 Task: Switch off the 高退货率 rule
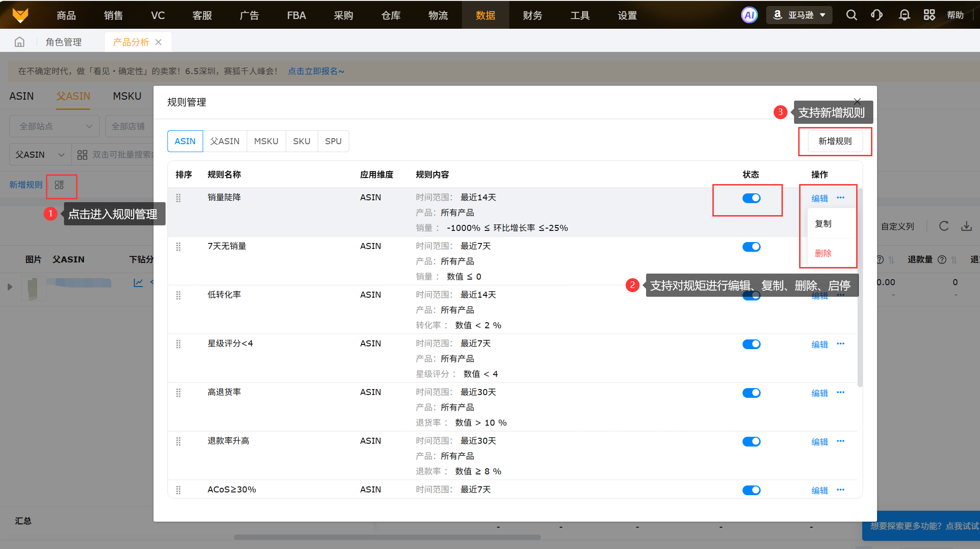coord(751,393)
